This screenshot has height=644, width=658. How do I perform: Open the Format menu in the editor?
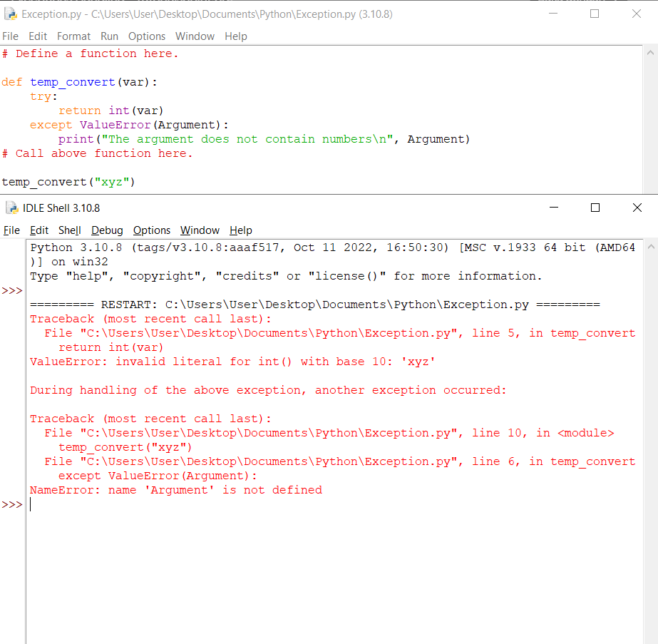pos(73,36)
